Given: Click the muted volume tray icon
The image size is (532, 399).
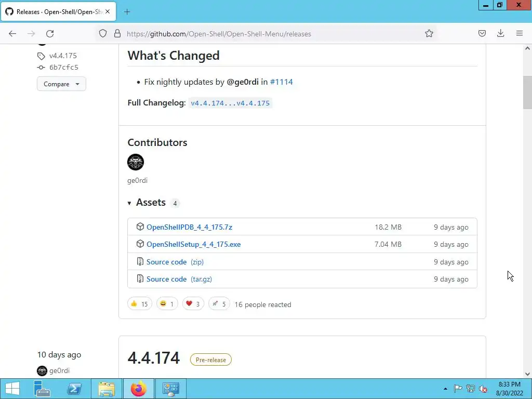Looking at the screenshot, I should pyautogui.click(x=483, y=389).
